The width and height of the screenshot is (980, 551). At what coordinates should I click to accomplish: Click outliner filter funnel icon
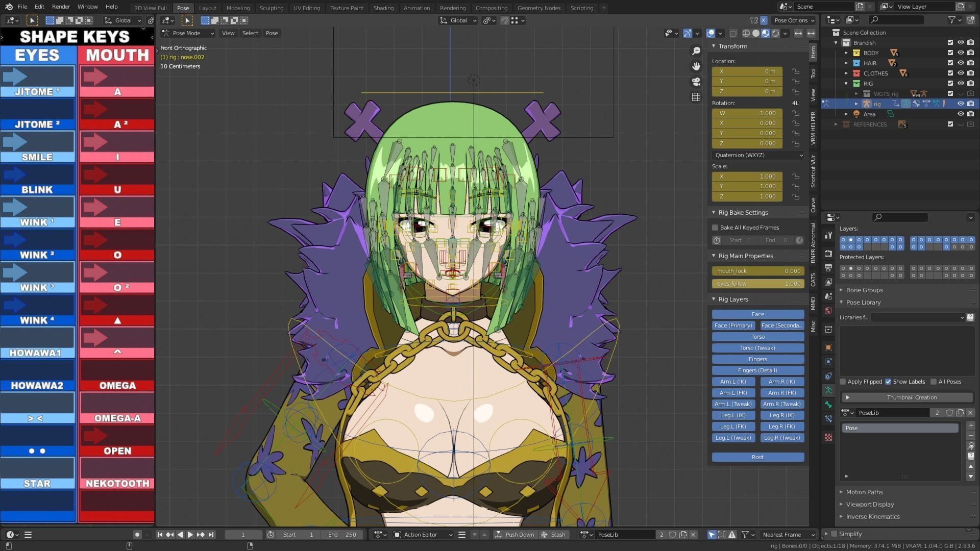pyautogui.click(x=952, y=20)
